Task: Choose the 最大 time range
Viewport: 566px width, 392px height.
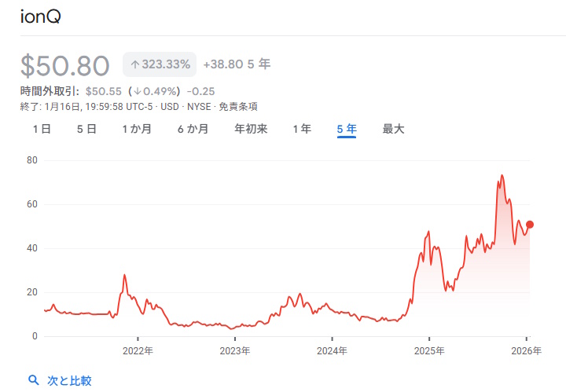Action: pyautogui.click(x=393, y=129)
